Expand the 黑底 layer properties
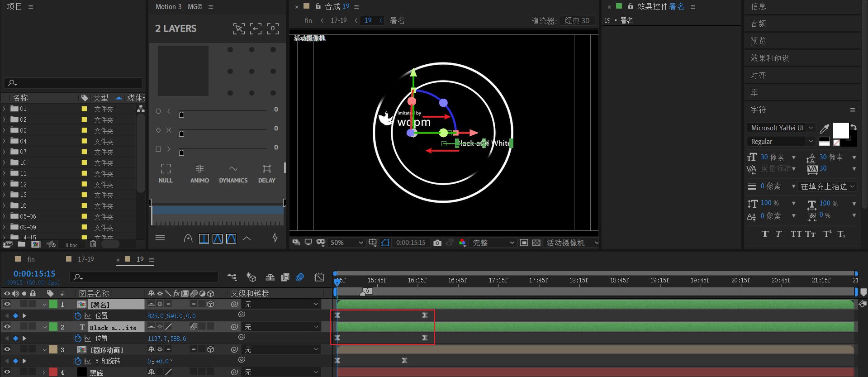Screen dimensions: 868x377 (44, 372)
